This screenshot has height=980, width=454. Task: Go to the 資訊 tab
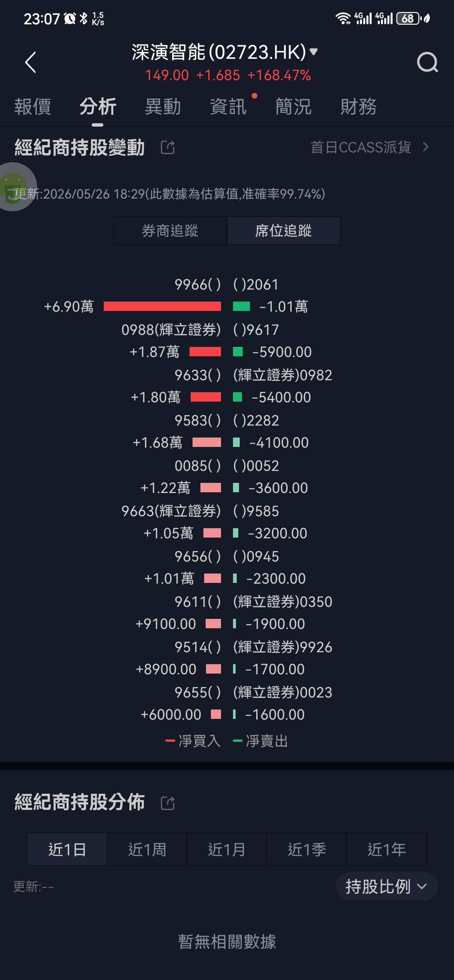pyautogui.click(x=228, y=106)
